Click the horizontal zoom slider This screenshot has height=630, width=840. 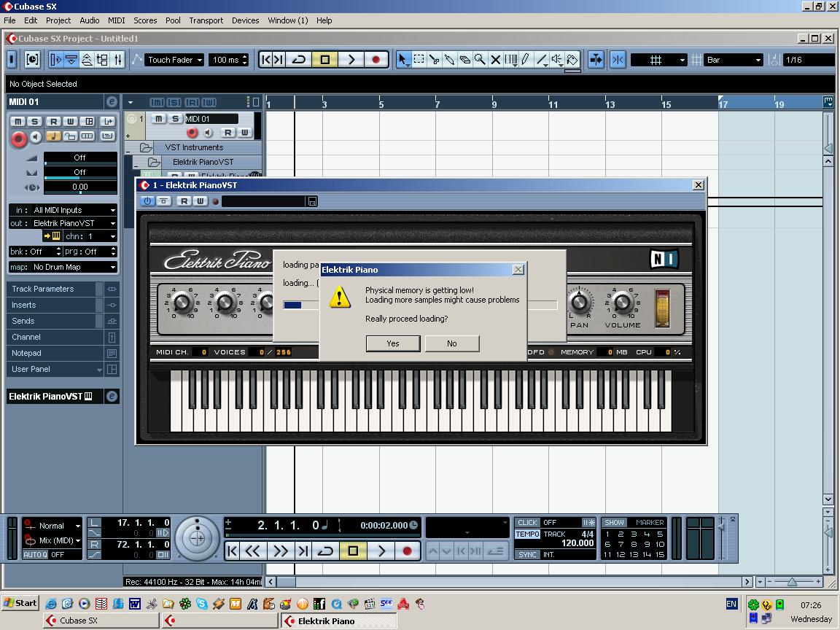pos(793,582)
